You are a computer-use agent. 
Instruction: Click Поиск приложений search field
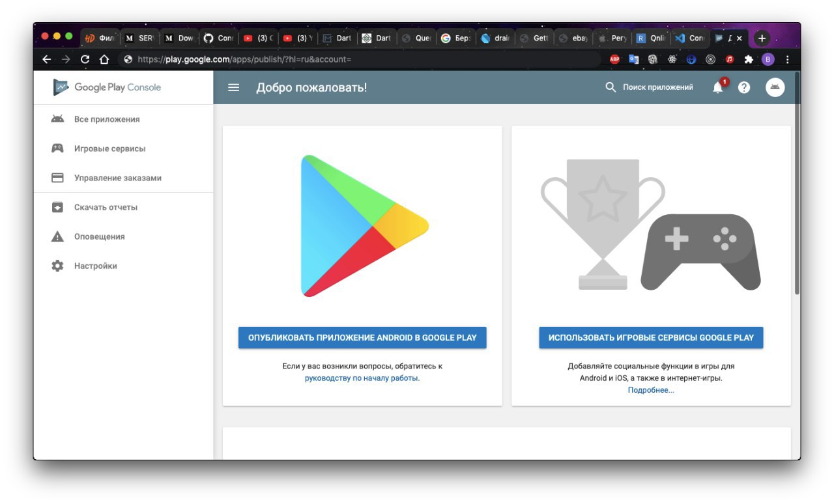[657, 87]
